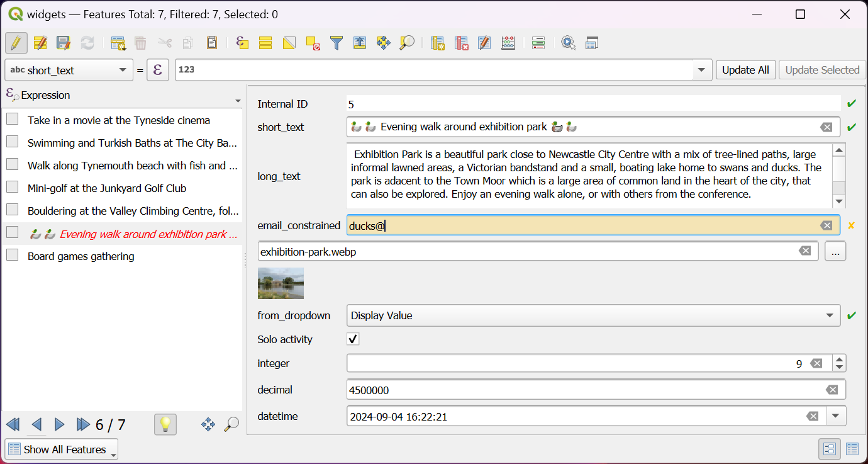Open the Field Calculator abacus icon
868x464 pixels.
pos(508,43)
